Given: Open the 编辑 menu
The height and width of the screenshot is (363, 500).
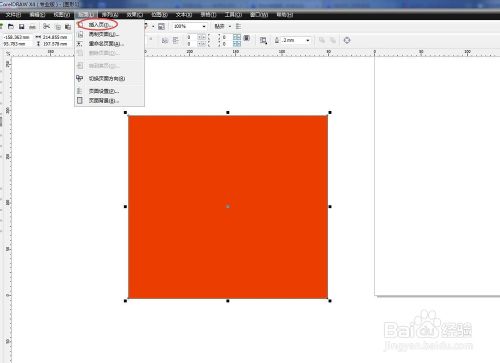Looking at the screenshot, I should tap(37, 15).
